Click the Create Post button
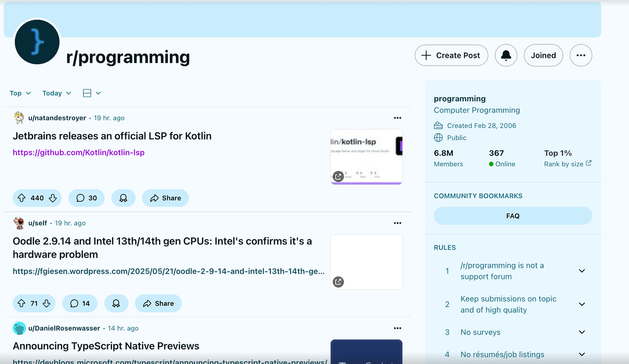The width and height of the screenshot is (629, 364). pyautogui.click(x=451, y=55)
